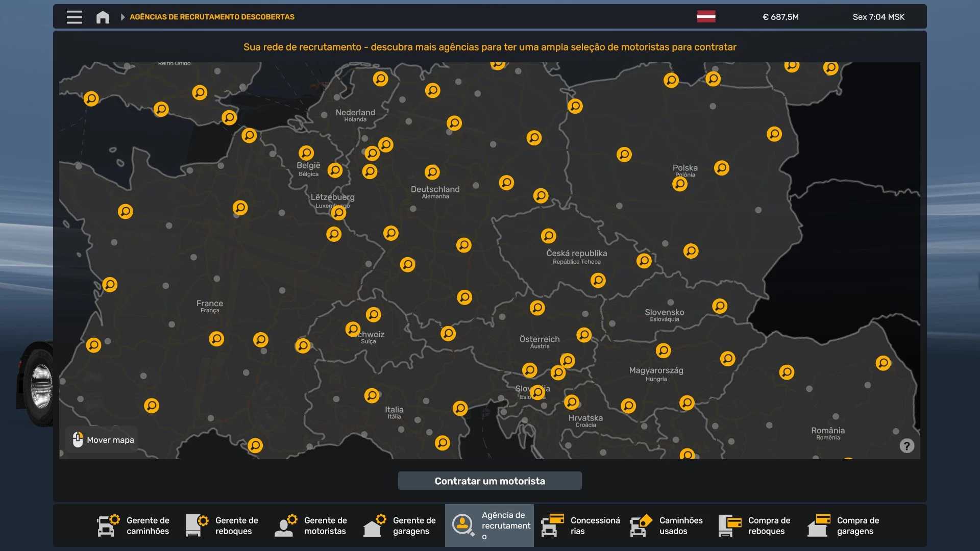Select agency marker on Lëtzebuerg label
Image resolution: width=980 pixels, height=551 pixels.
pyautogui.click(x=338, y=213)
